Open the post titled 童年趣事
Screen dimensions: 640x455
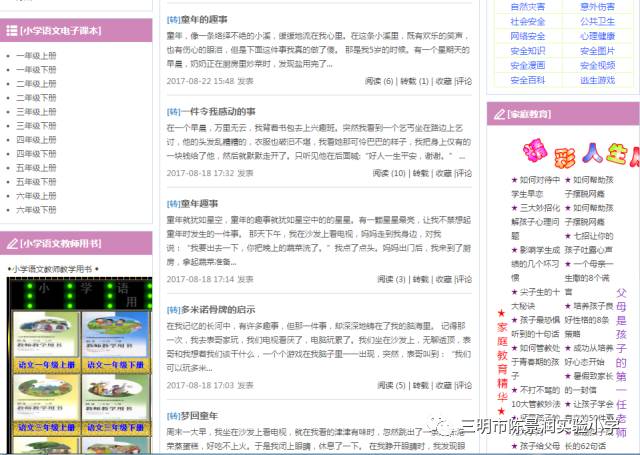click(x=200, y=203)
